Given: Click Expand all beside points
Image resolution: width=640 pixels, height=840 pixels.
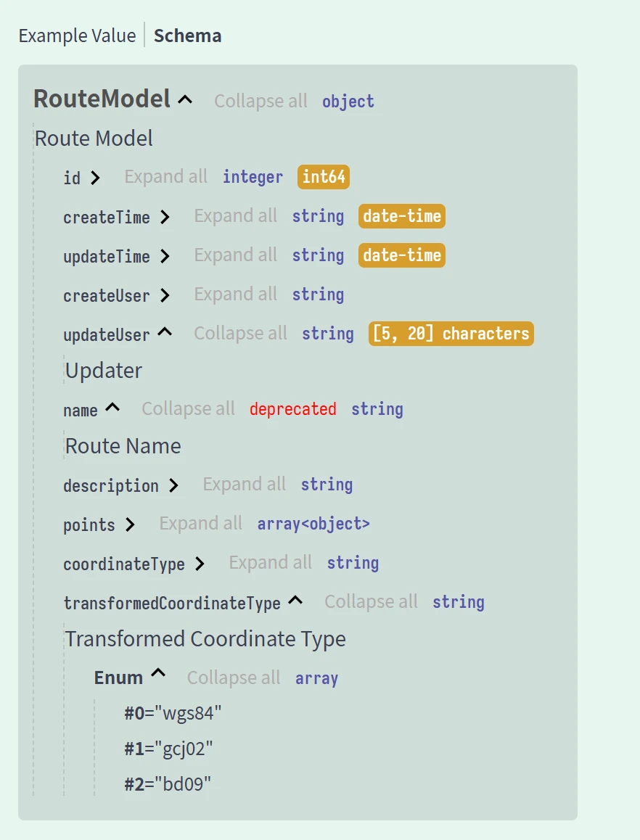Looking at the screenshot, I should (x=200, y=524).
